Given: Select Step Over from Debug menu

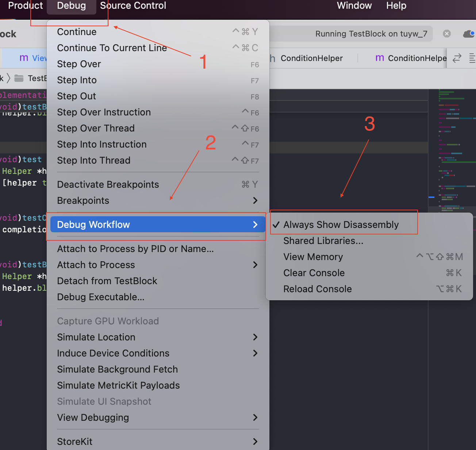Looking at the screenshot, I should click(79, 64).
